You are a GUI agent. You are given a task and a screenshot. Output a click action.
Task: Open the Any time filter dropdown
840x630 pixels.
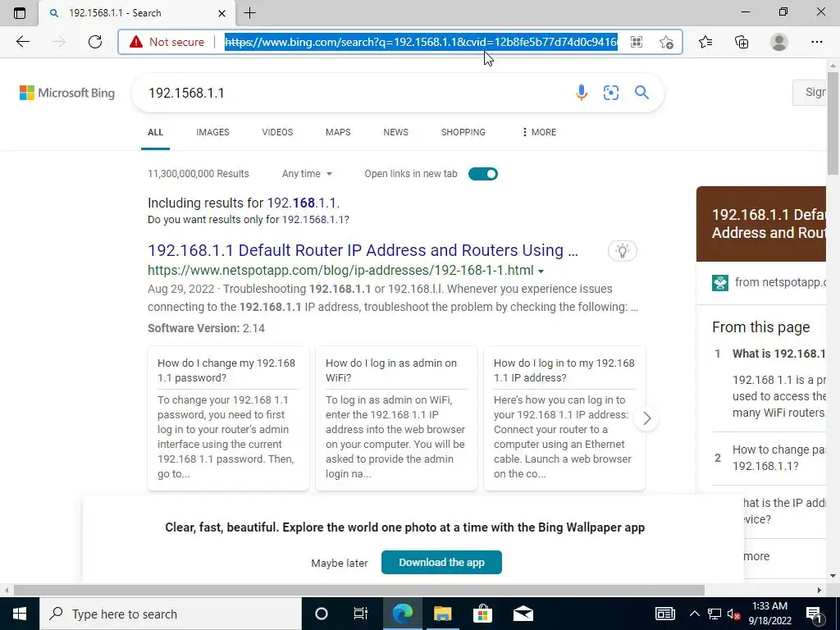click(307, 174)
